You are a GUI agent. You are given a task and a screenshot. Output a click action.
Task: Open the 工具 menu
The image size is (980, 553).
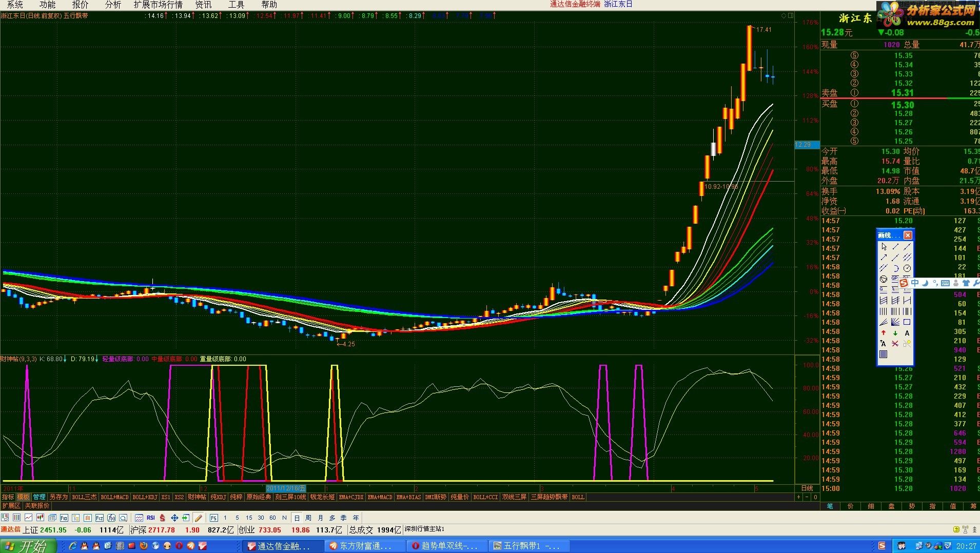[x=236, y=5]
